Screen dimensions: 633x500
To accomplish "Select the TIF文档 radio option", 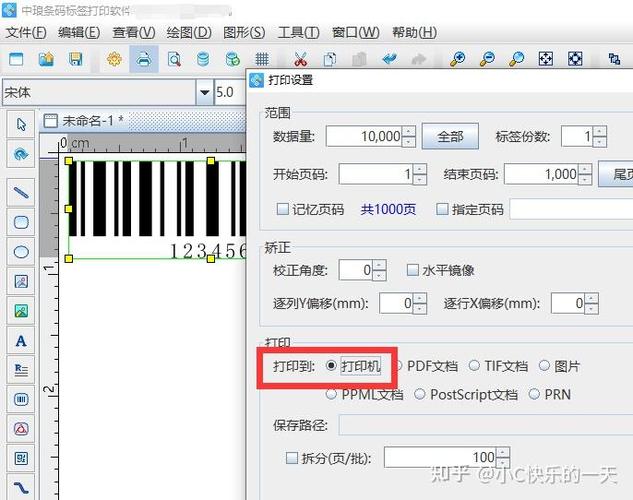I will coord(474,366).
